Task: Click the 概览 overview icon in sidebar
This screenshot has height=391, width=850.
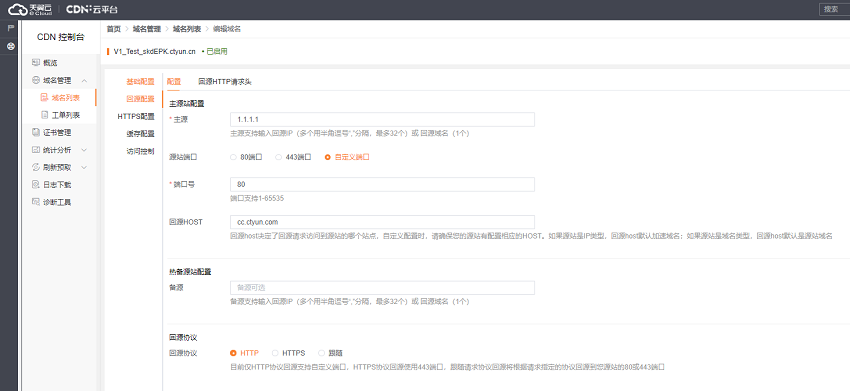Action: click(36, 63)
